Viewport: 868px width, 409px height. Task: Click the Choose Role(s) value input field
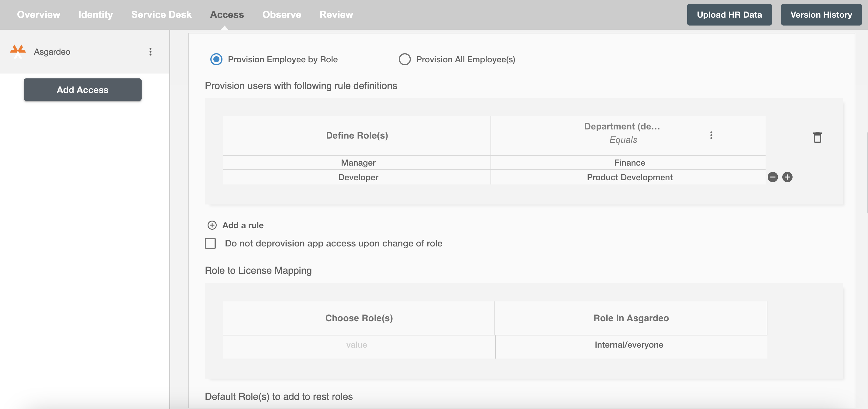click(357, 344)
